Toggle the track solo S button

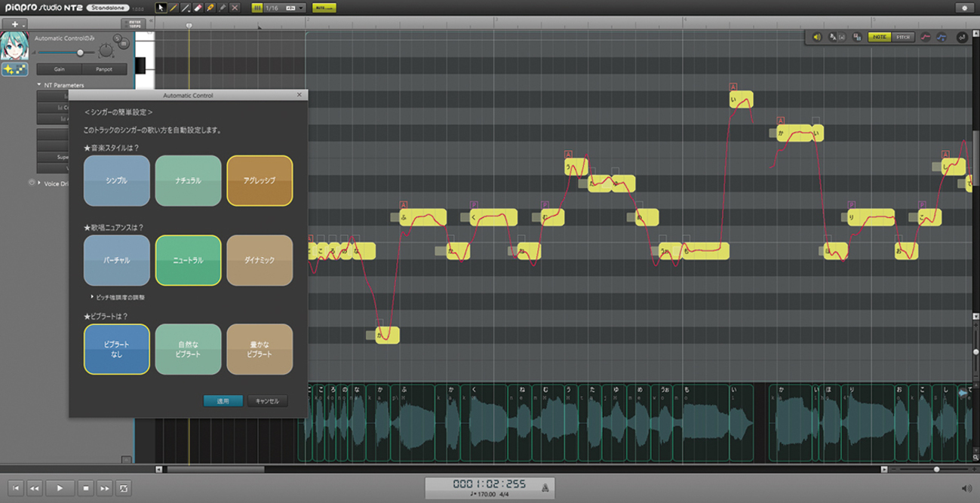[118, 38]
